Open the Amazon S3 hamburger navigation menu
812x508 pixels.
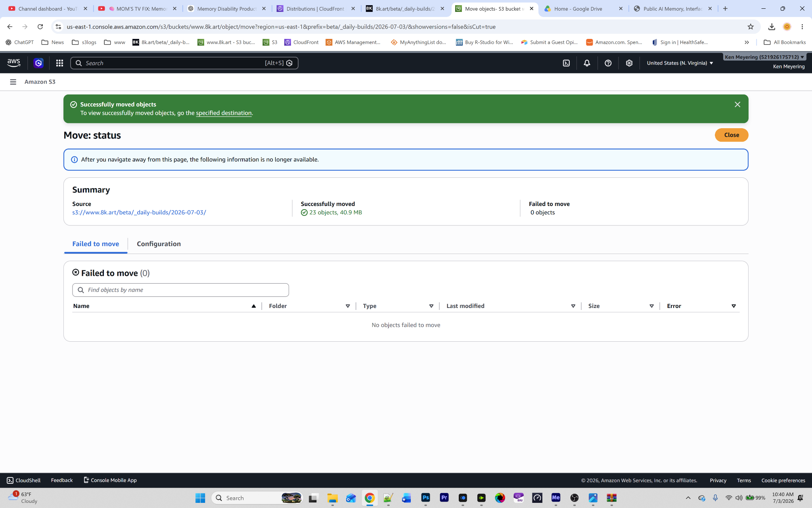coord(13,82)
